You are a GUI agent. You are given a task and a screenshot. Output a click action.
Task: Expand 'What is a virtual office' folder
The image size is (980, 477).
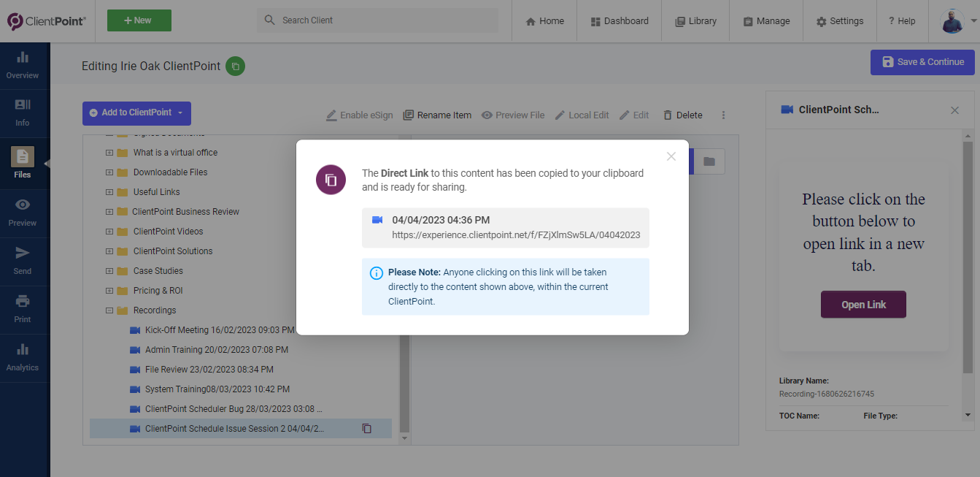point(109,153)
